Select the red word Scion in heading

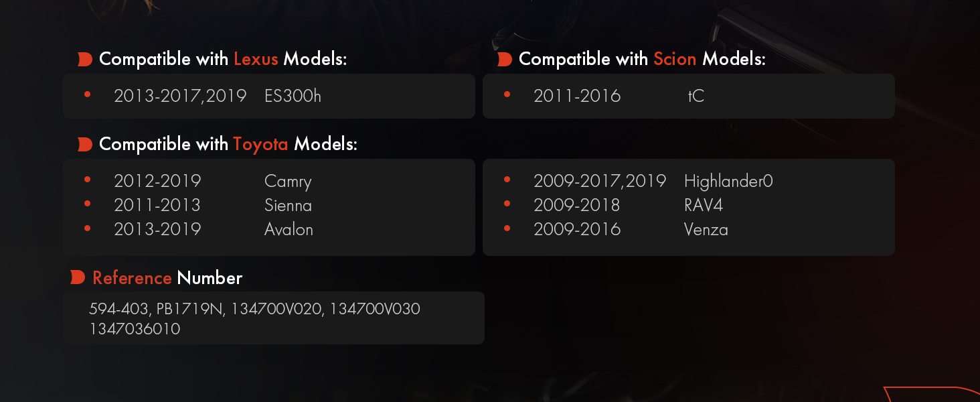tap(675, 59)
